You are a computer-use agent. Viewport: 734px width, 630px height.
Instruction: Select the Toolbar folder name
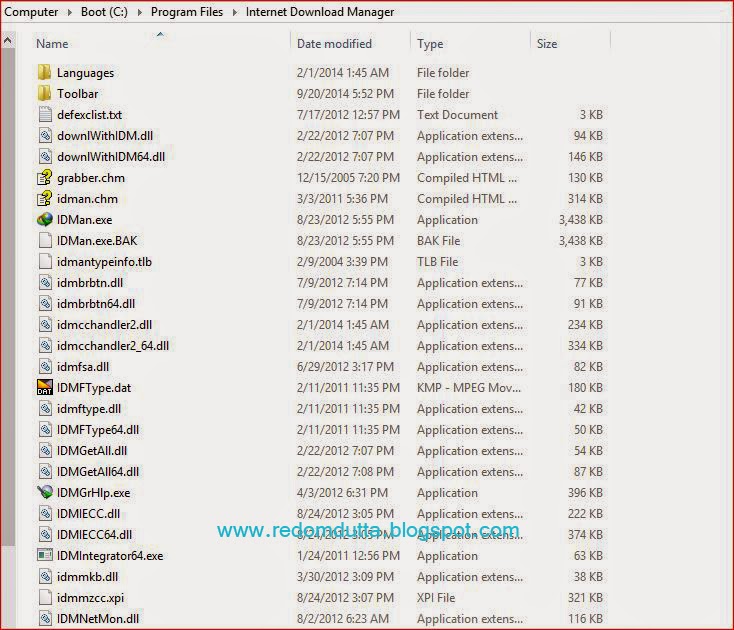(77, 94)
